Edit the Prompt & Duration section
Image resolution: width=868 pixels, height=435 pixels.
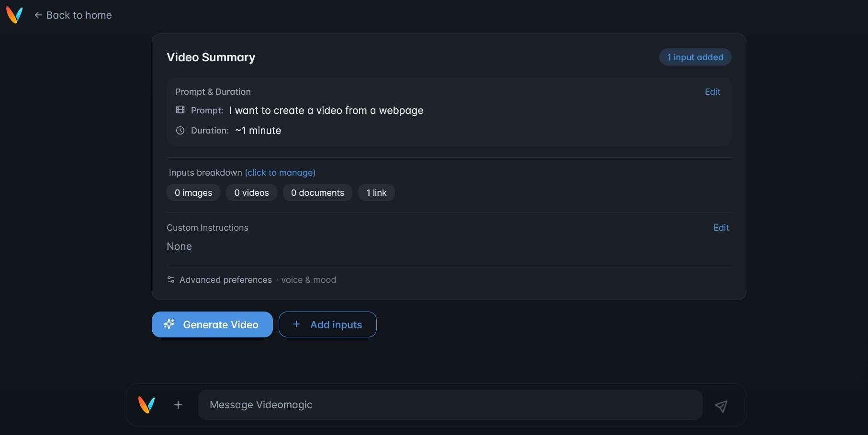712,92
